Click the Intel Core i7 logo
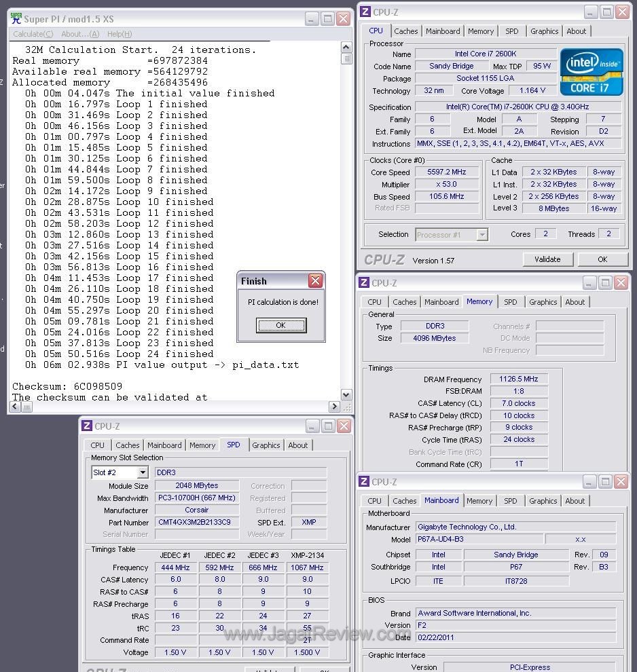This screenshot has height=672, width=637. [x=591, y=71]
